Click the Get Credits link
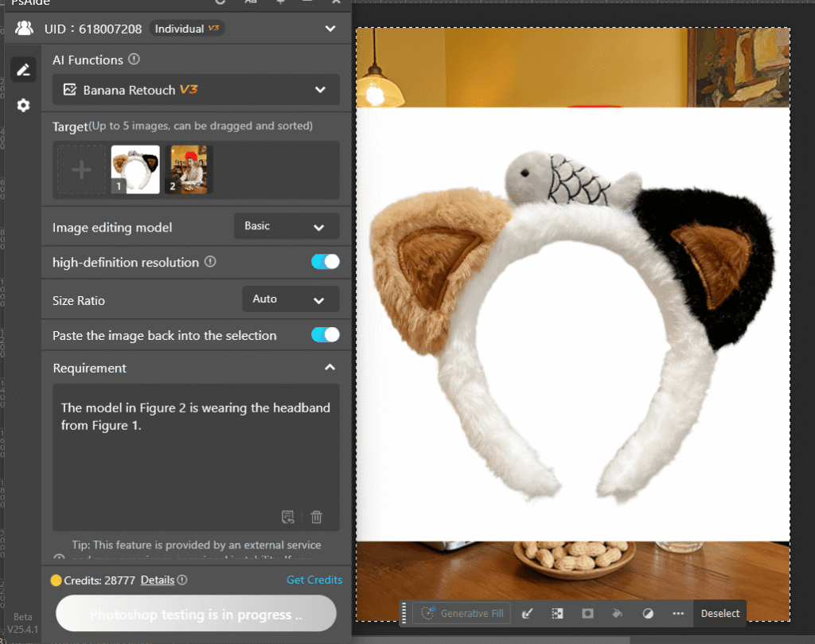815x644 pixels. [314, 580]
